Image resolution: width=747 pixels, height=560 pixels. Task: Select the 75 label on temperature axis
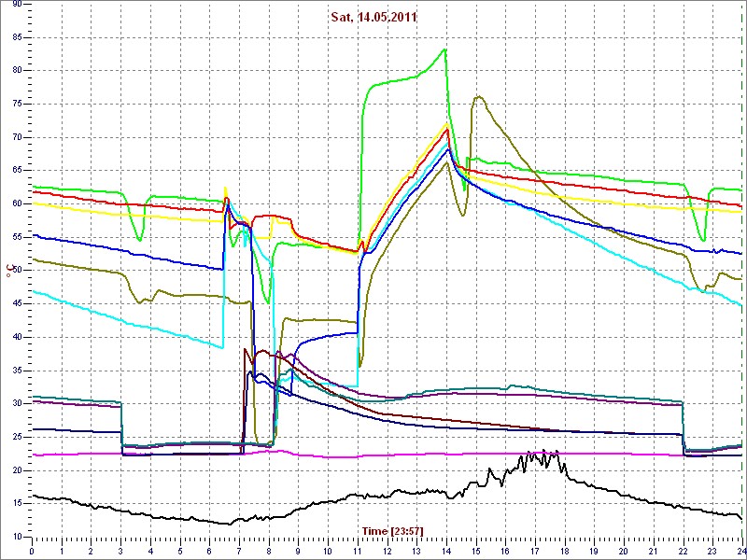(15, 104)
